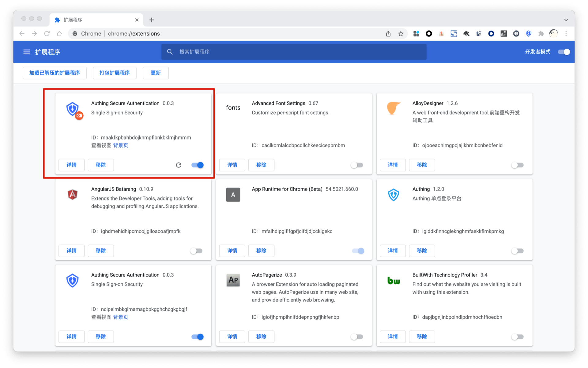Disable App Runtime for Chrome (Beta)
588x368 pixels.
pos(358,251)
